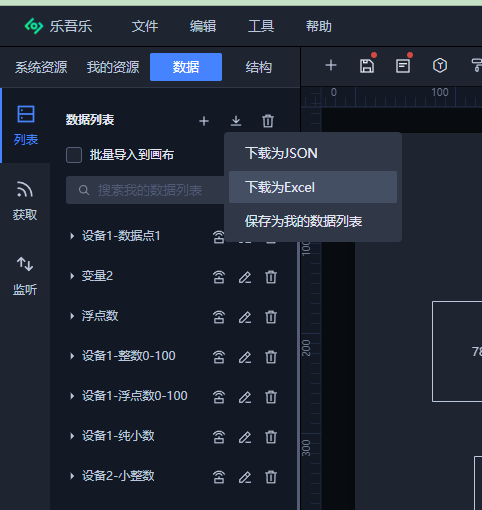
Task: Open the 工具 menu
Action: (261, 26)
